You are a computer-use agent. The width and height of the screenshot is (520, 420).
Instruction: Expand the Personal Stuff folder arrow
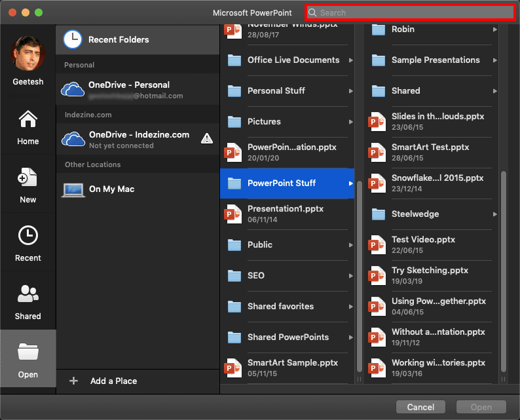350,91
